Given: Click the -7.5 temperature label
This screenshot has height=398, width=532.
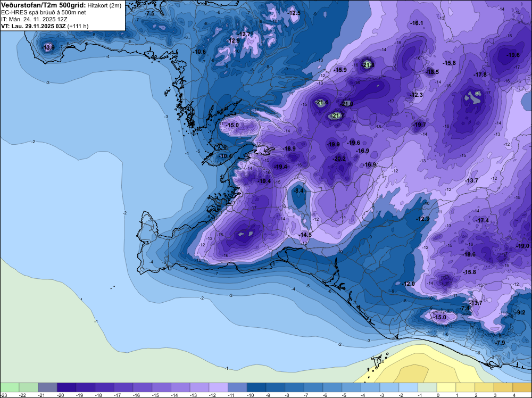Looking at the screenshot, I should point(149,13).
